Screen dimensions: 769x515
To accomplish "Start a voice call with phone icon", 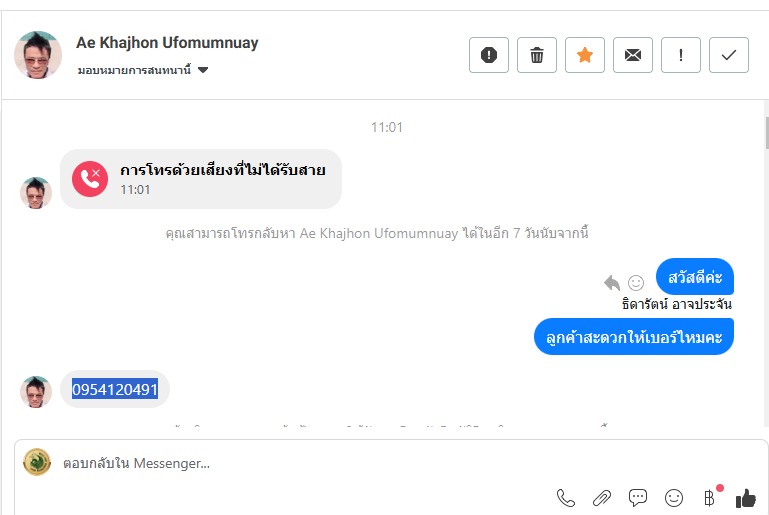I will 566,497.
